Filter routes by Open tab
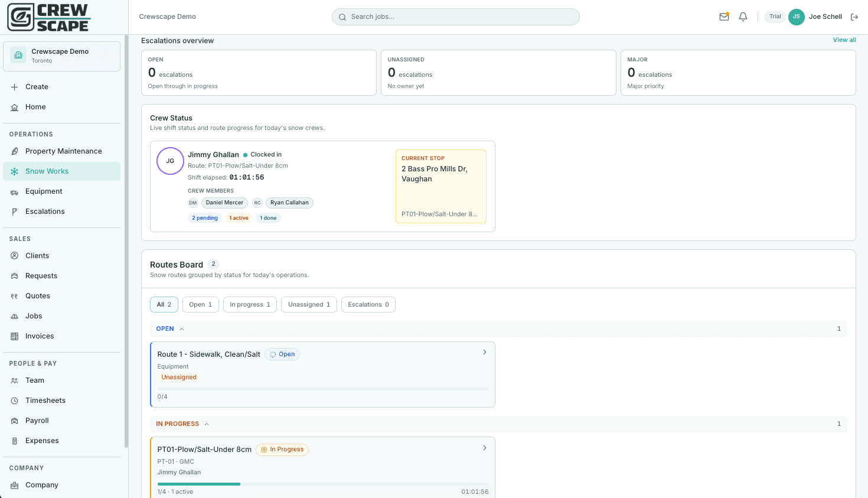The width and height of the screenshot is (868, 498). click(x=201, y=304)
